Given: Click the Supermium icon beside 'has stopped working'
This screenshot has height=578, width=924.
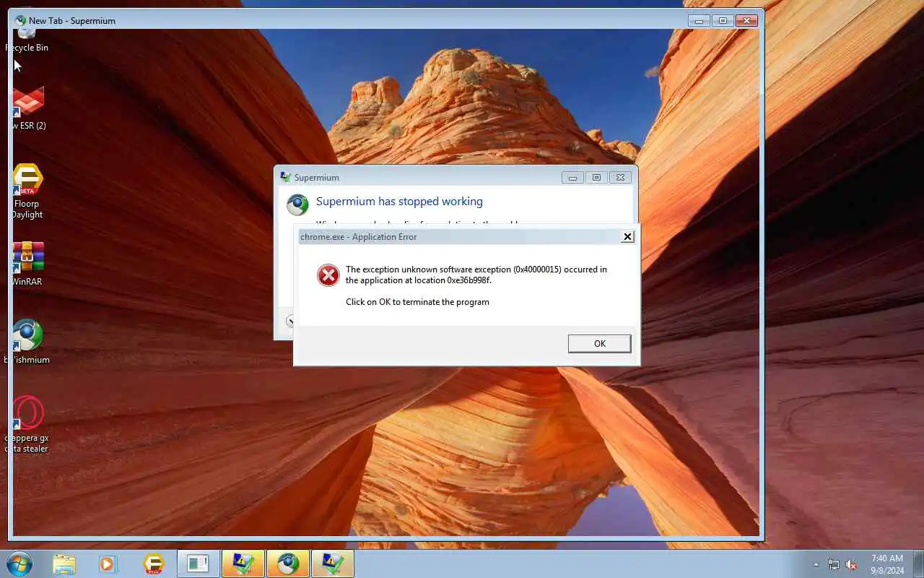Looking at the screenshot, I should click(x=297, y=204).
